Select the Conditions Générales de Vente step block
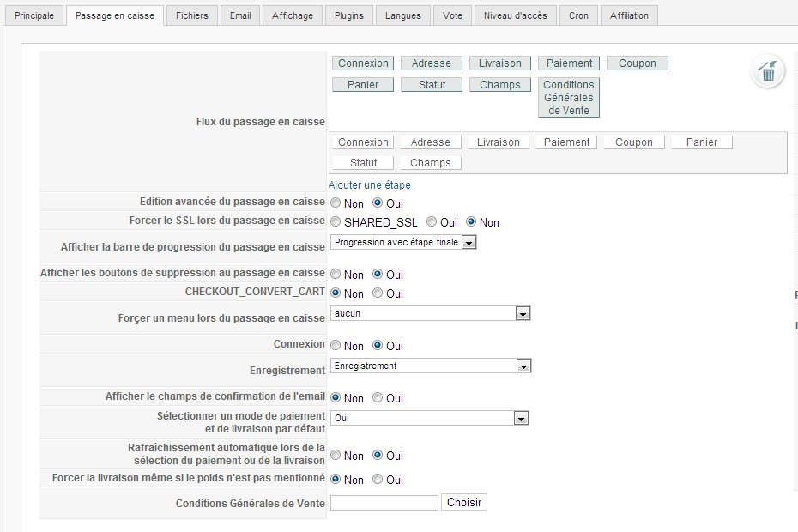This screenshot has height=532, width=798. click(x=569, y=97)
